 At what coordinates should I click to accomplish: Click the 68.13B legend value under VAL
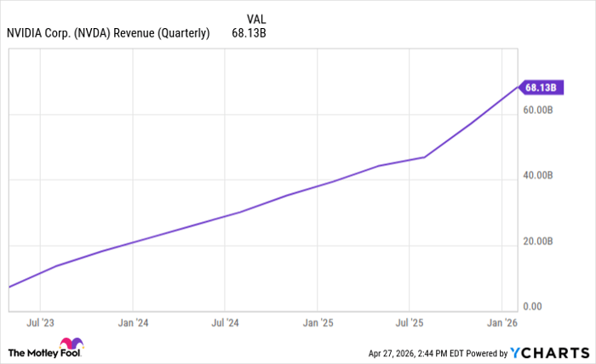click(x=249, y=33)
